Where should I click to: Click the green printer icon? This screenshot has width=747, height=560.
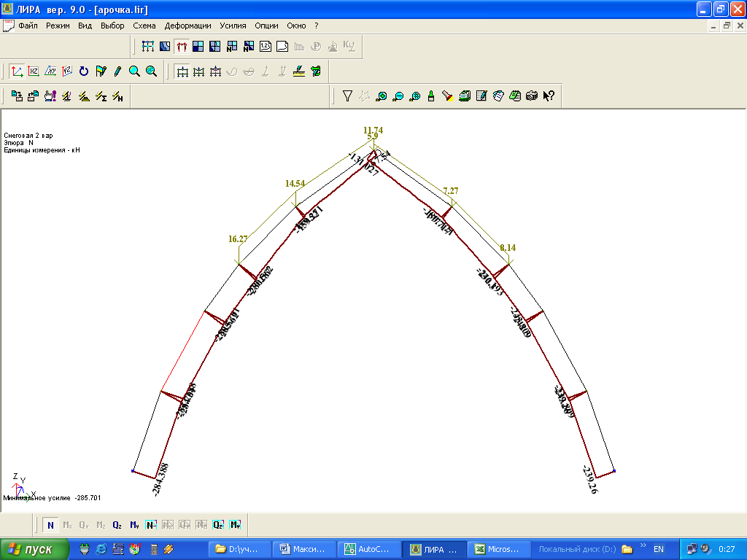click(465, 96)
